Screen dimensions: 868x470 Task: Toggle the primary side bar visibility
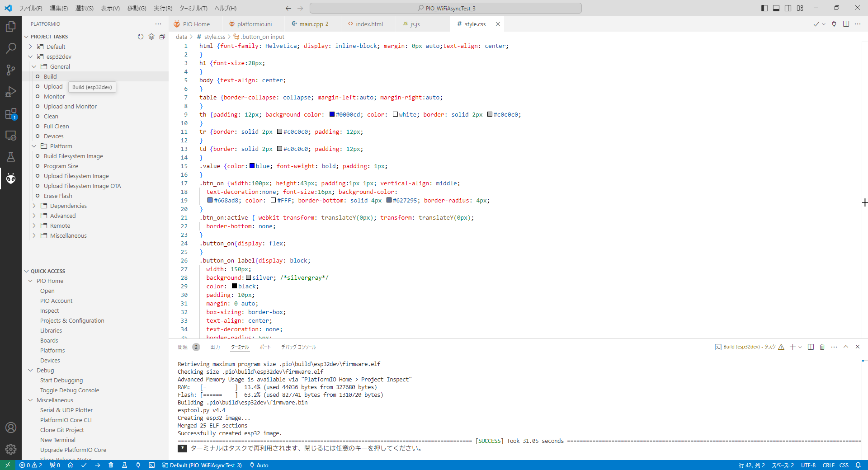(764, 8)
